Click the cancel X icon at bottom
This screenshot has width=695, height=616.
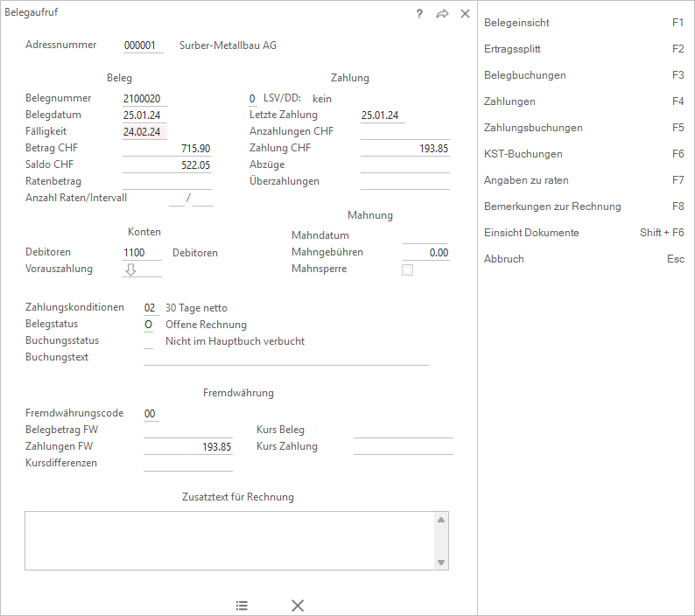298,605
